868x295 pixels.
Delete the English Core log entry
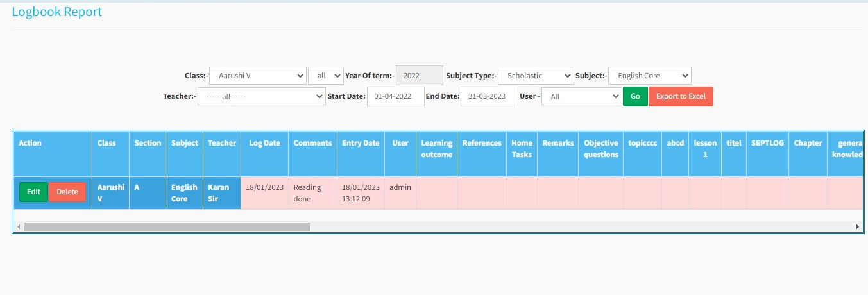[67, 192]
